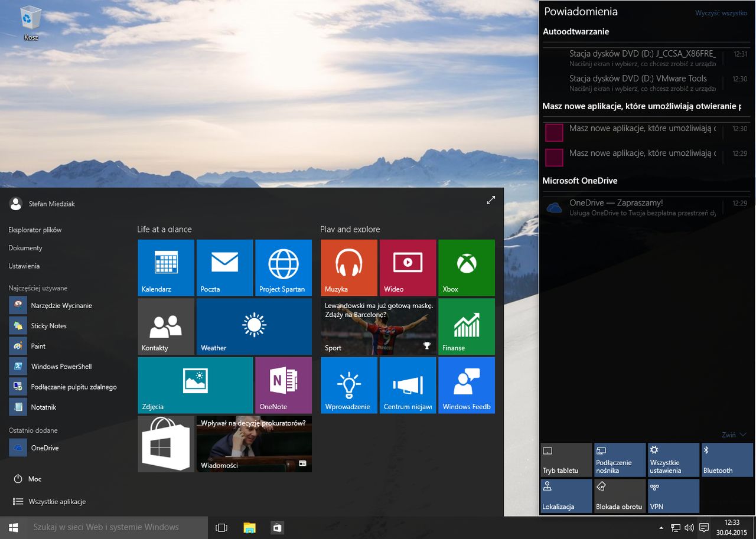Open the Kosz recycle bin icon
Screen dimensions: 756x539
(31, 22)
